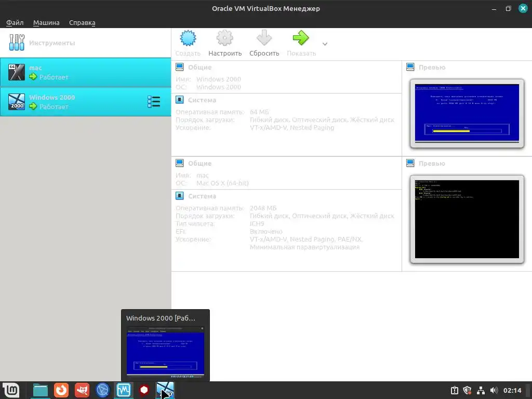Click the Mac OS X (64-bit) OS value
This screenshot has height=399, width=532.
222,183
